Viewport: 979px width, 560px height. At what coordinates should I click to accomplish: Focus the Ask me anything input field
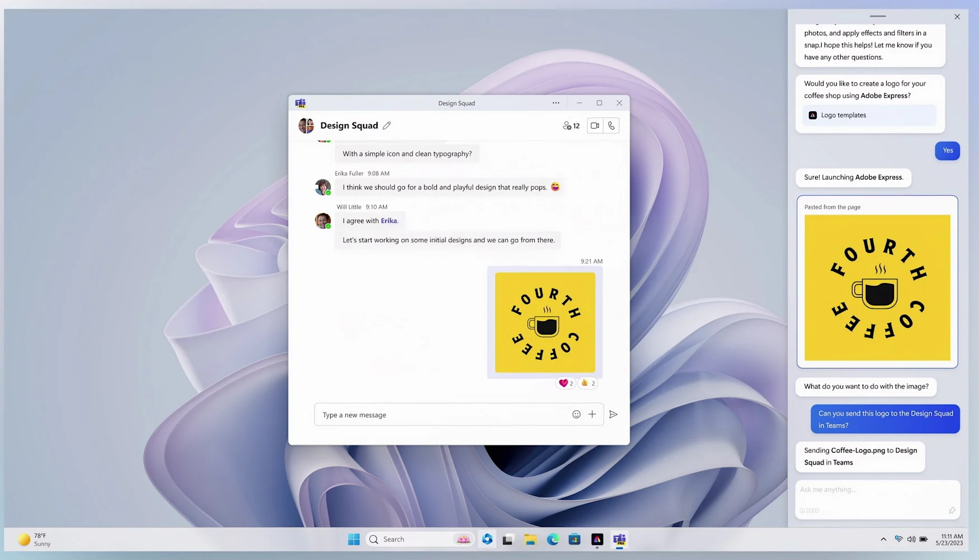877,490
